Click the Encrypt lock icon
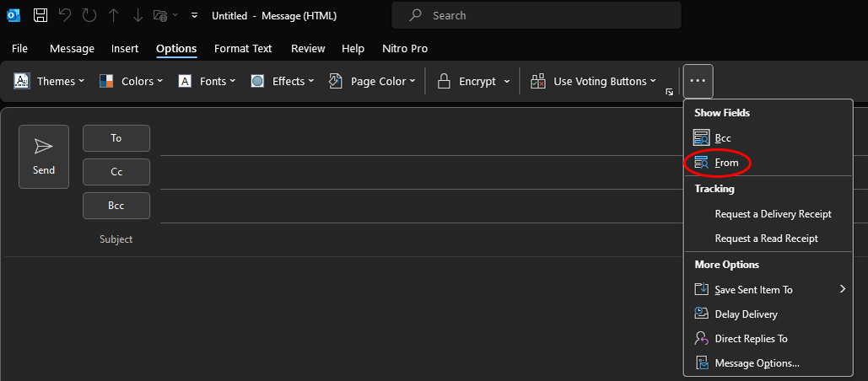868x381 pixels. click(x=443, y=81)
